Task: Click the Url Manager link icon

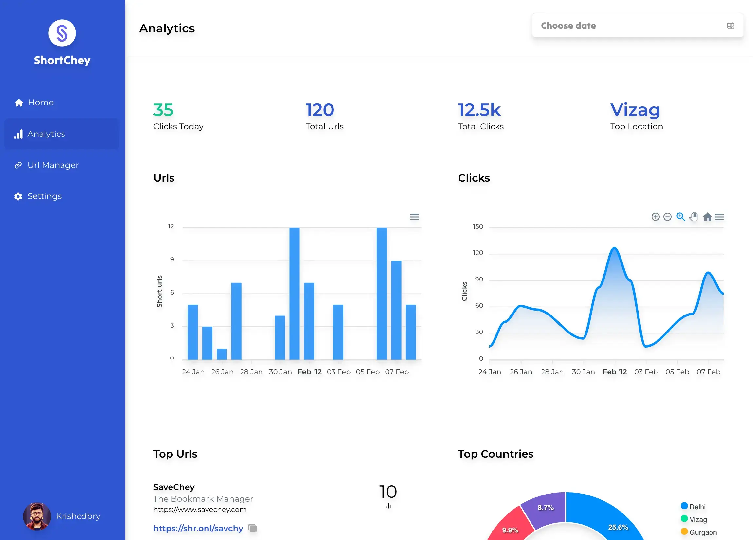Action: click(x=18, y=165)
